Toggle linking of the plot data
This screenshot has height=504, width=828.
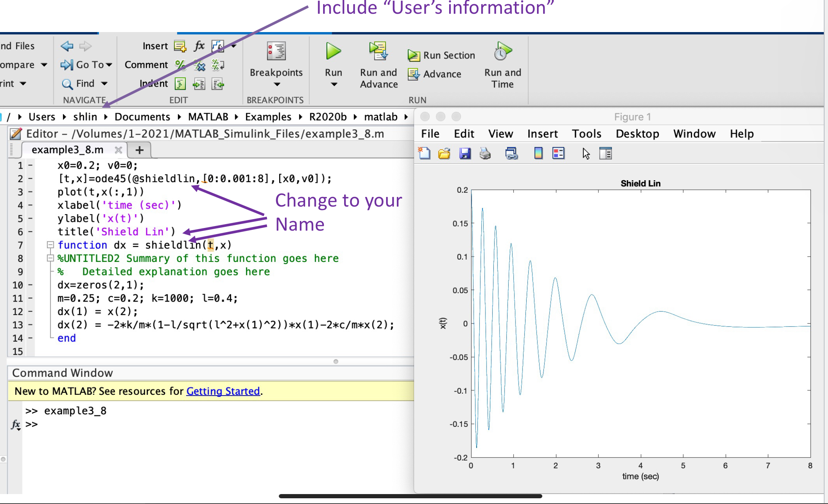tap(512, 153)
